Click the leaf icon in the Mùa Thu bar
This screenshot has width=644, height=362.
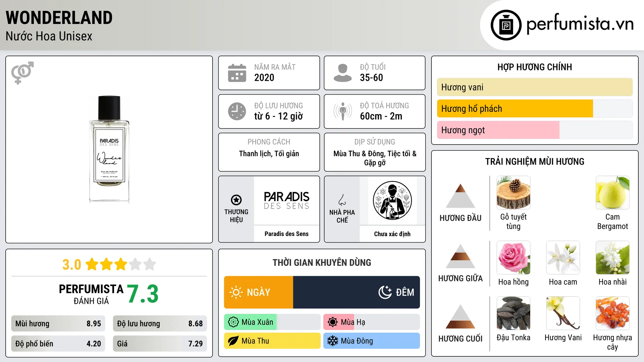click(233, 341)
